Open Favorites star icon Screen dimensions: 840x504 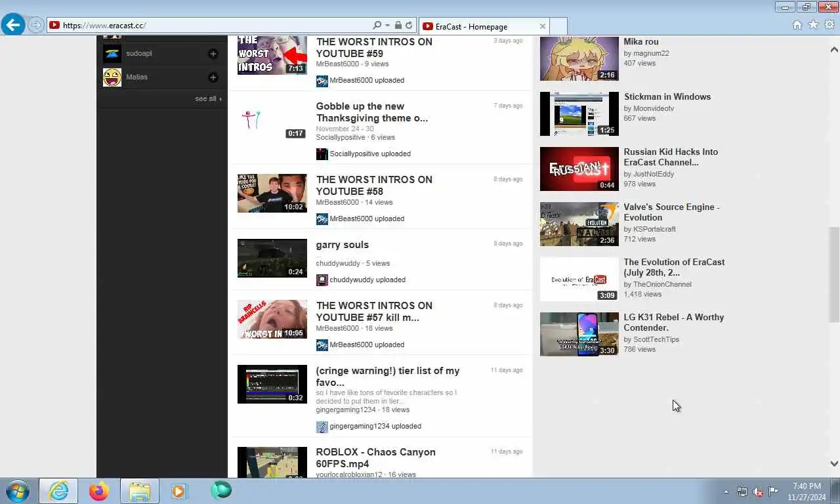coord(813,25)
